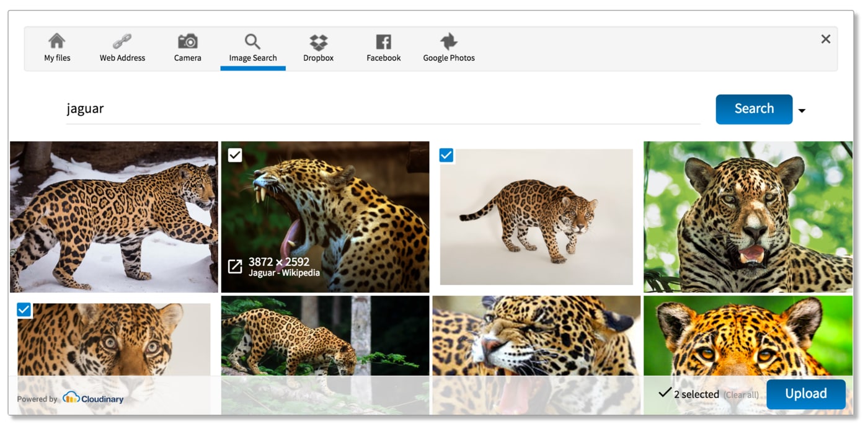The width and height of the screenshot is (868, 434).
Task: Click the search field containing jaguar
Action: point(383,109)
